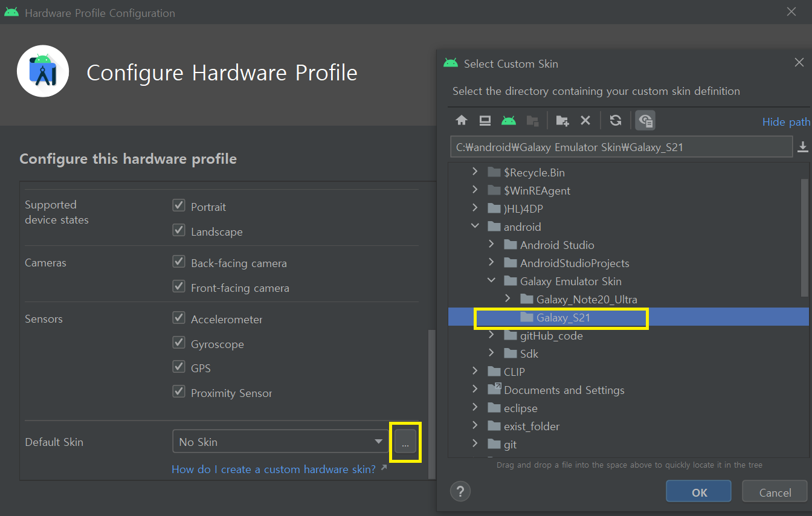
Task: Select the Galaxy_S21 folder
Action: [563, 317]
